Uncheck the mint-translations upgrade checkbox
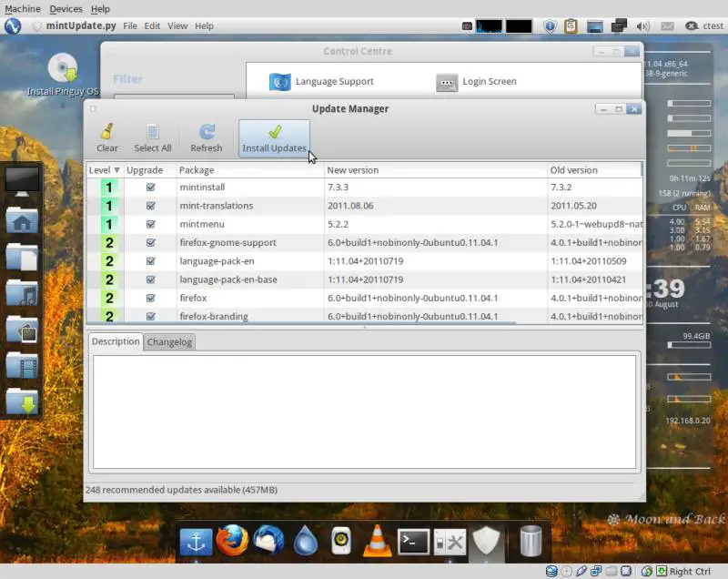The height and width of the screenshot is (579, 728). point(150,206)
